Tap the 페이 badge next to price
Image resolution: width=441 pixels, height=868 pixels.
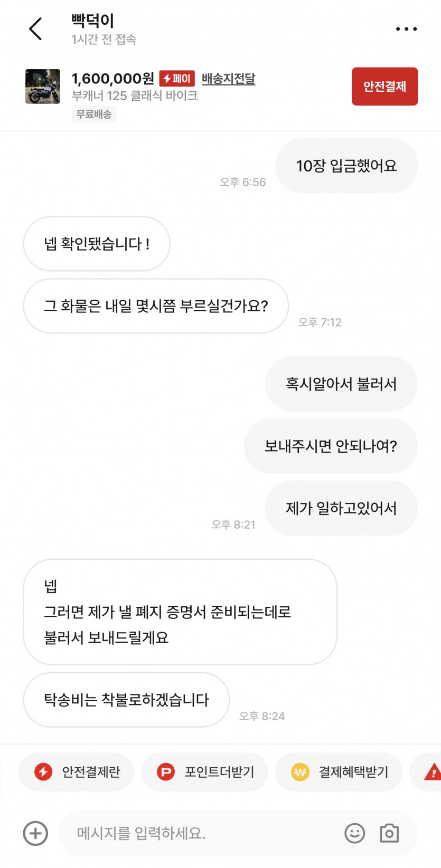pos(177,79)
